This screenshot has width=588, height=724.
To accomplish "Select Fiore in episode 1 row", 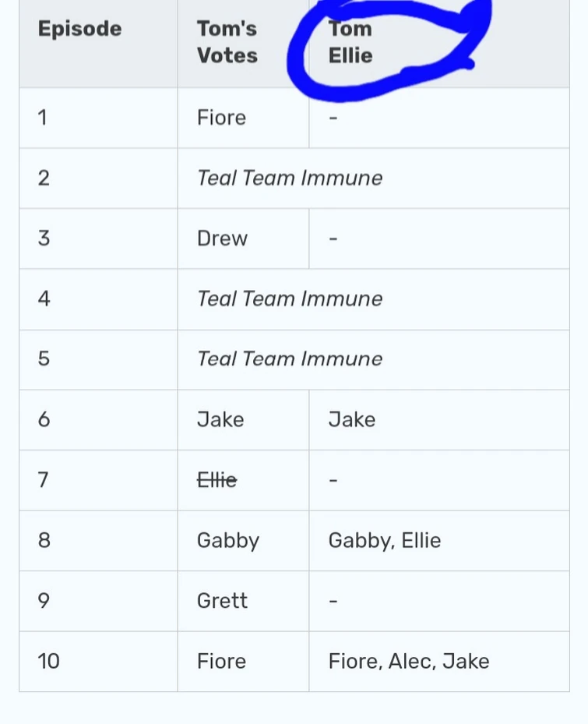I will click(221, 118).
